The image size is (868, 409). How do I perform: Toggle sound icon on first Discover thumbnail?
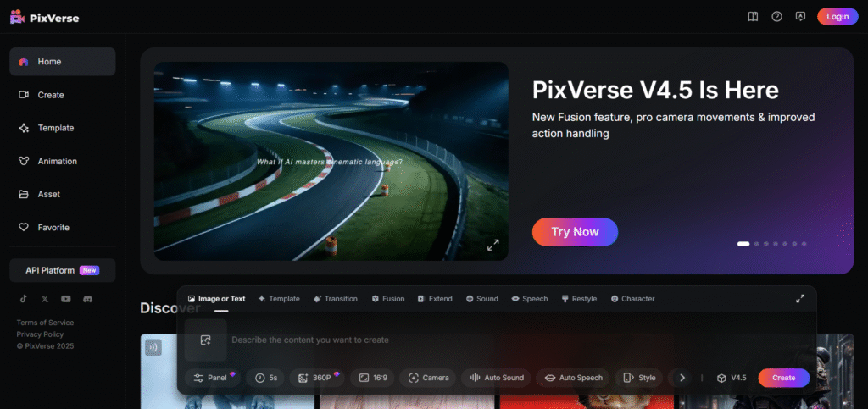[153, 347]
